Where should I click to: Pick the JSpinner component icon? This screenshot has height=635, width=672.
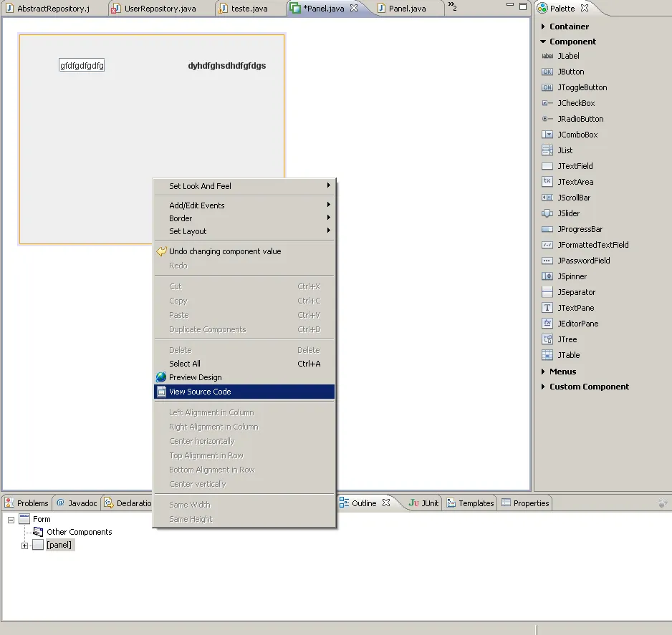point(547,276)
